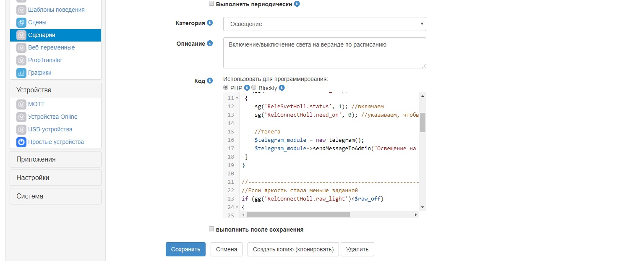Expand the Приложения sidebar section
Viewport: 644px width, 261px height.
[x=55, y=159]
